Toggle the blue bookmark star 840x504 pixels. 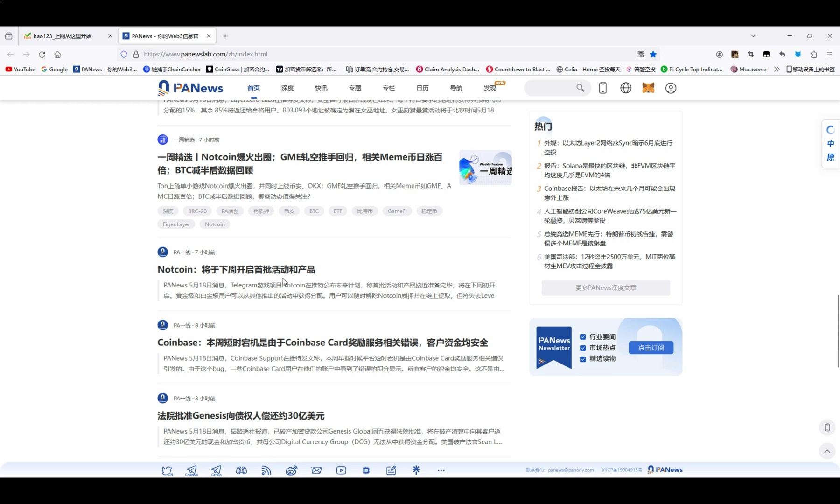653,54
